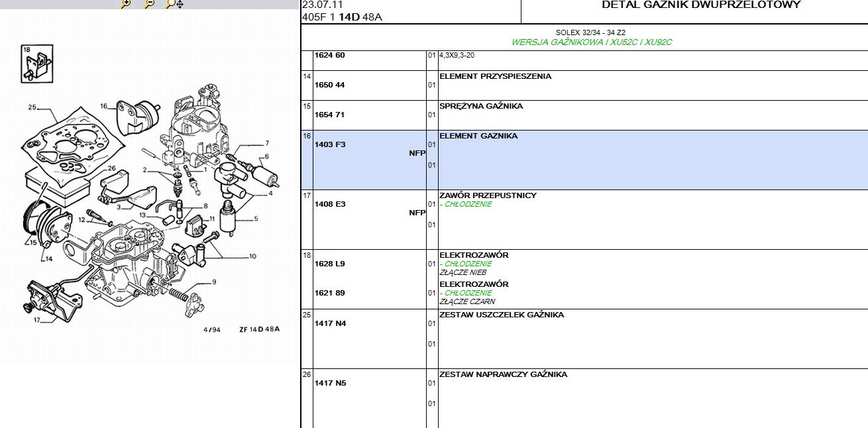
Task: Click the zoom out magnifier icon
Action: click(x=149, y=4)
